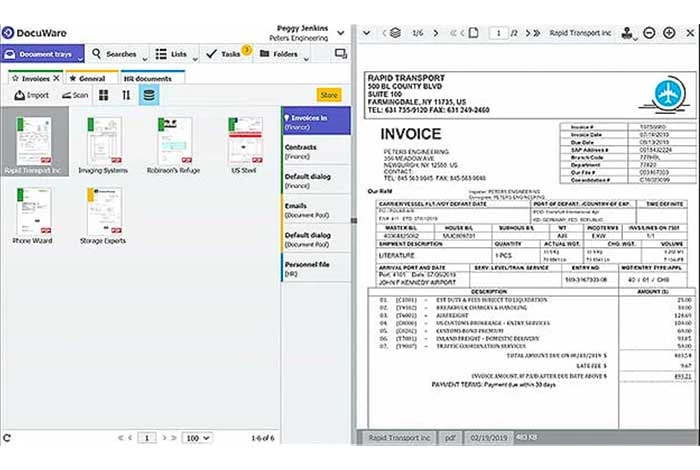Choose Default dialog (Finance) store option
Viewport: 700px width, 470px height.
tap(316, 180)
